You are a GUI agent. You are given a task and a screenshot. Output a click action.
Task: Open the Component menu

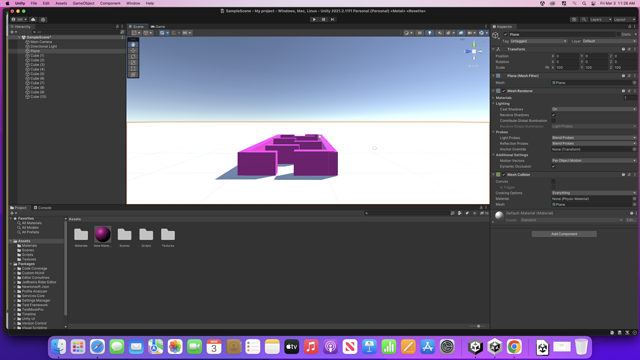coord(110,3)
